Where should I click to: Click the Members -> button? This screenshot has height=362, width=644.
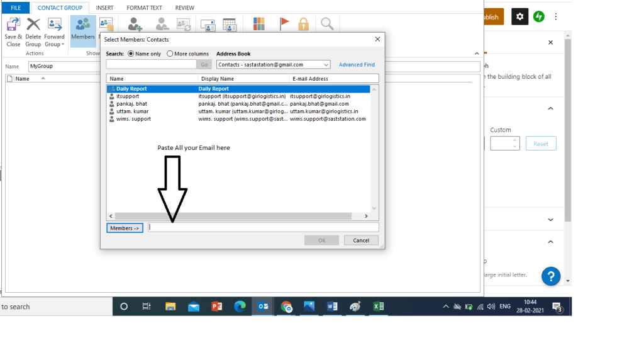[125, 228]
